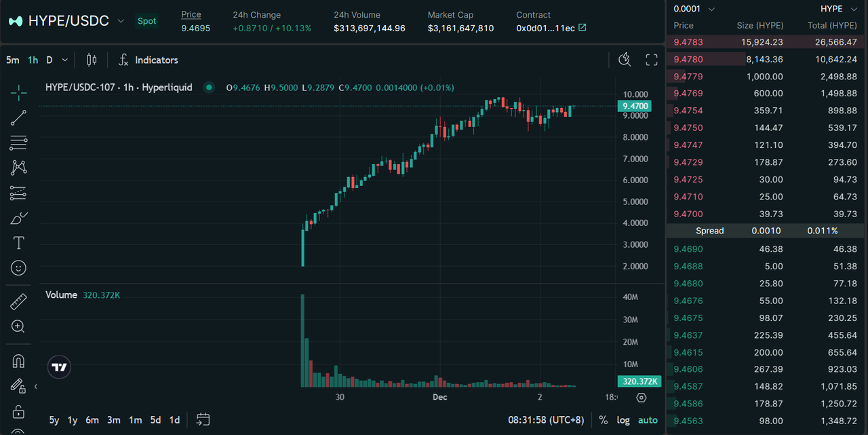Open chart settings gear icon

coord(642,397)
